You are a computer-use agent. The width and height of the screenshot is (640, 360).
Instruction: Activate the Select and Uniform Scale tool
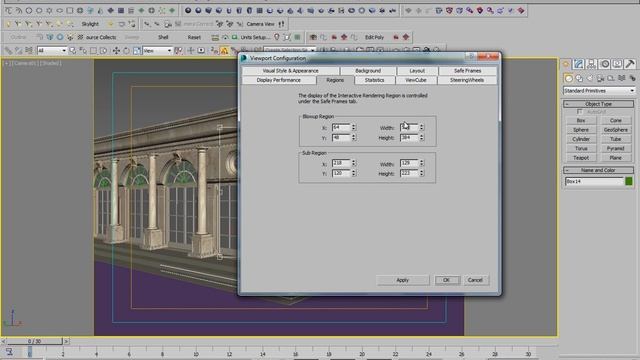[x=137, y=51]
